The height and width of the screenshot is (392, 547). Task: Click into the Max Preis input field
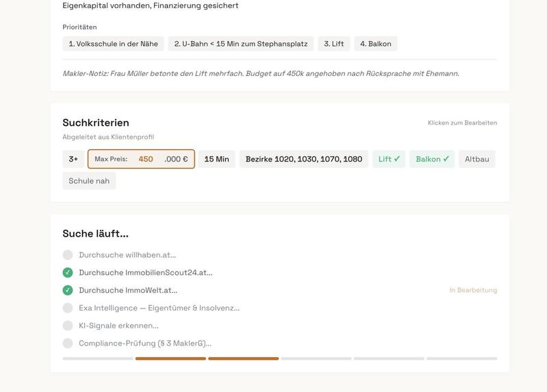tap(141, 159)
